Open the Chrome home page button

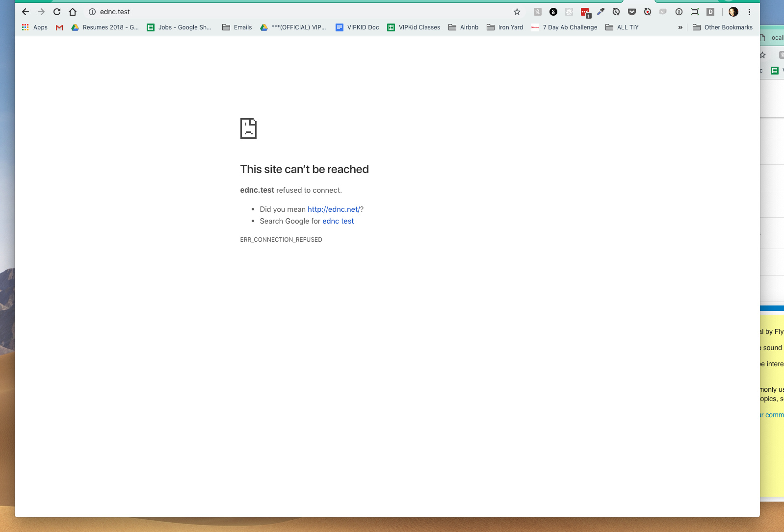[x=73, y=12]
